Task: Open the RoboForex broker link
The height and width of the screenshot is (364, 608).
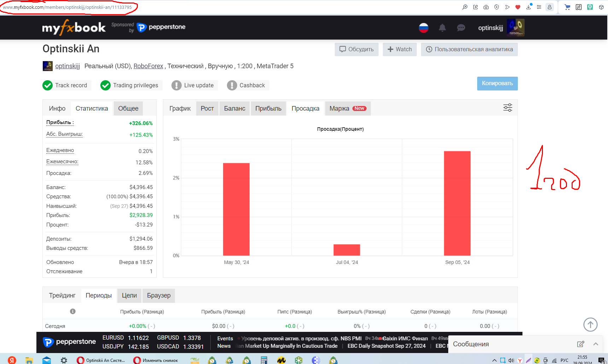Action: point(148,66)
